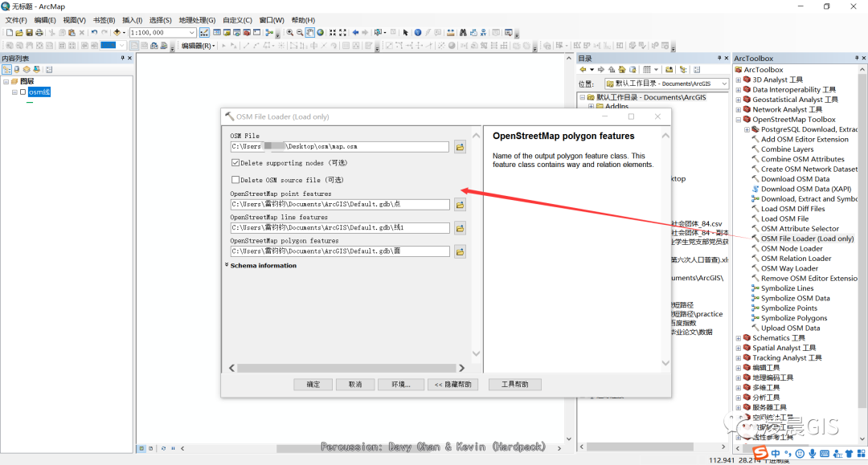Open the Catalog window toolbar icon
Screen dimensions: 868x465
pos(227,33)
